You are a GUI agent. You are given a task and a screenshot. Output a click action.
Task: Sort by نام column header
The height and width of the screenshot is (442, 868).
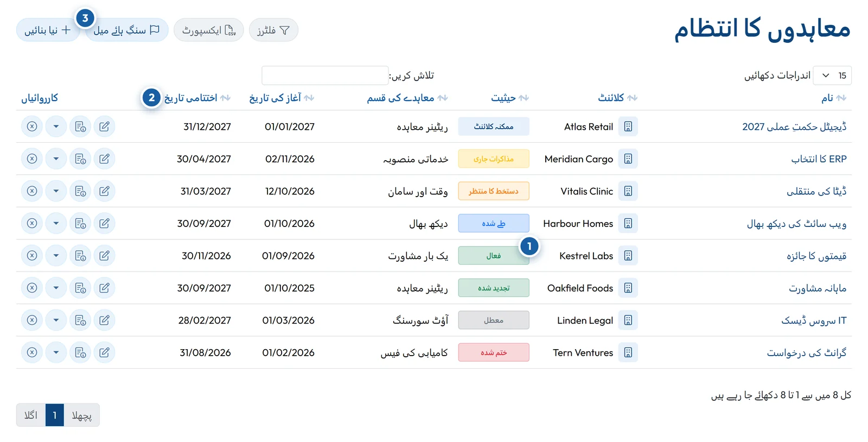(x=834, y=98)
